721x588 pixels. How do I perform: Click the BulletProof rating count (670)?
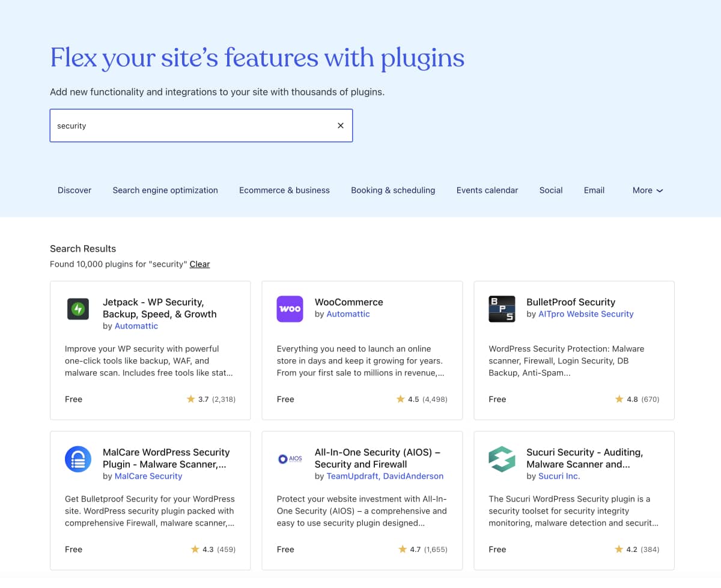pyautogui.click(x=650, y=399)
